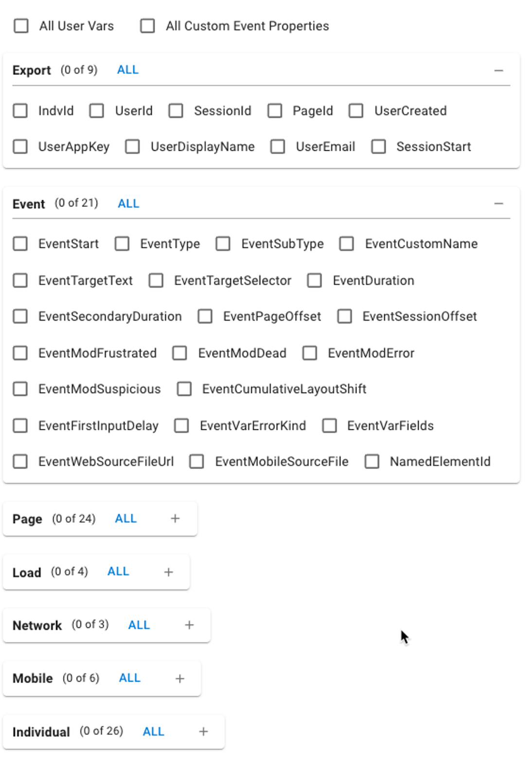Check the SessionStart checkbox
Viewport: 532px width, 778px height.
pos(378,146)
